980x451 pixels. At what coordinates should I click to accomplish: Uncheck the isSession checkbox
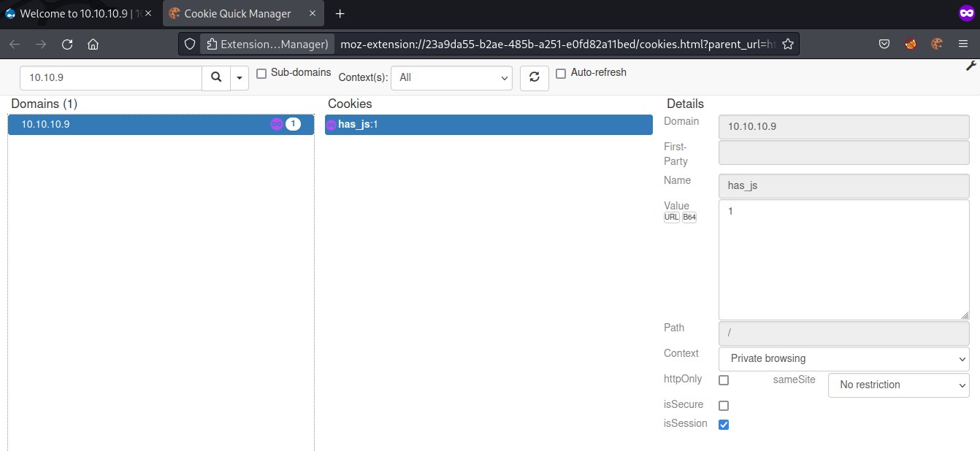(724, 425)
